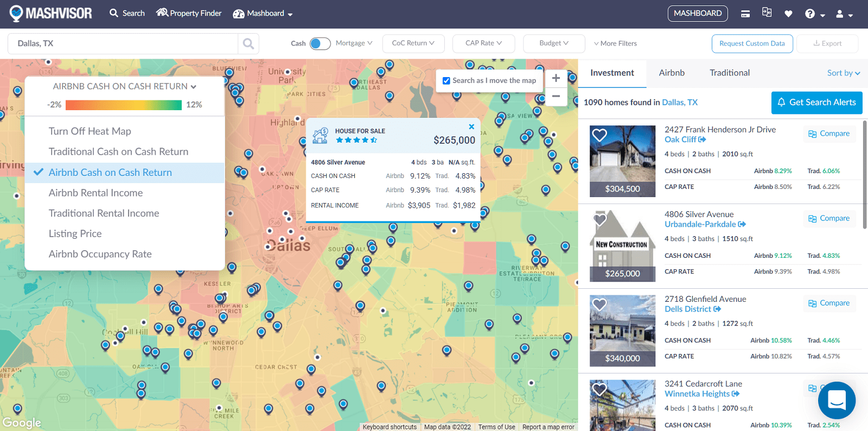This screenshot has width=868, height=431.
Task: Click the listings panel scrollbar
Action: click(864, 174)
